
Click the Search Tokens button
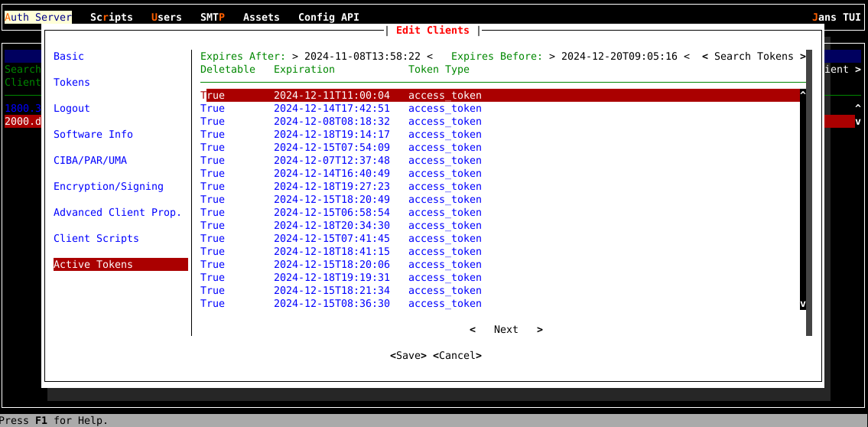click(753, 57)
